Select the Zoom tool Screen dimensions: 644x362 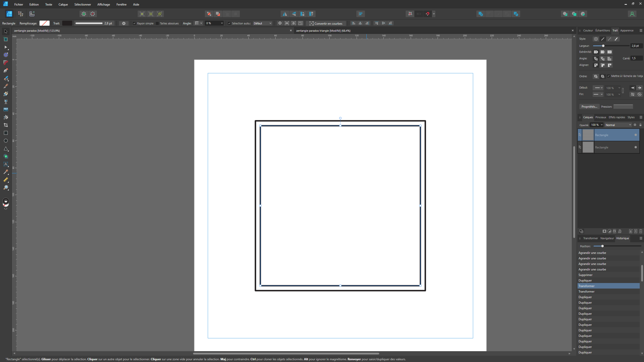pyautogui.click(x=6, y=187)
